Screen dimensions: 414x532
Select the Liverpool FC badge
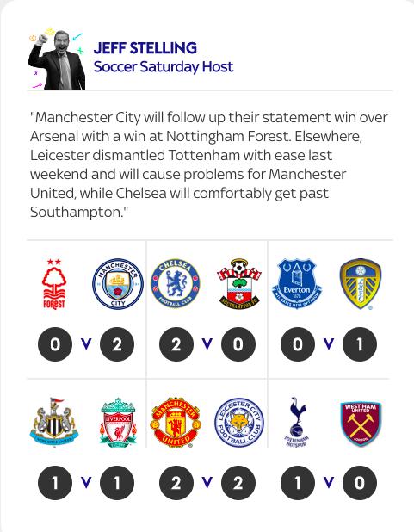coord(118,423)
